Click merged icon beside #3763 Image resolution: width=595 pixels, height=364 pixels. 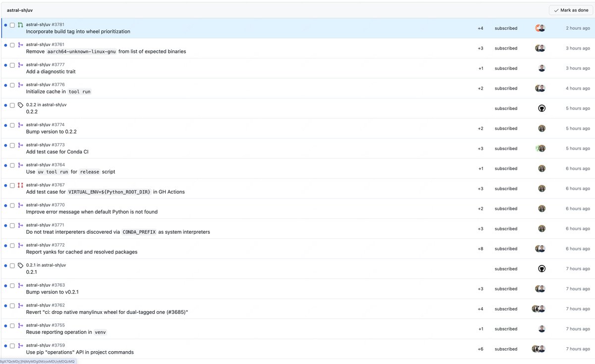point(20,285)
